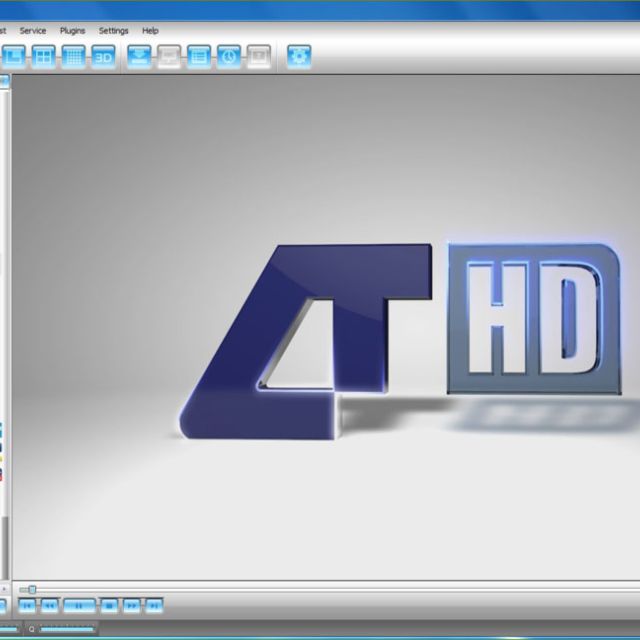The height and width of the screenshot is (640, 640).
Task: Fast-forward the playback
Action: [x=132, y=606]
